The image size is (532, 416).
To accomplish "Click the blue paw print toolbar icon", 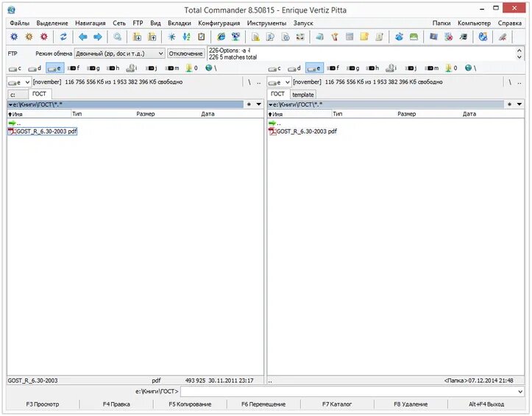I will click(399, 37).
